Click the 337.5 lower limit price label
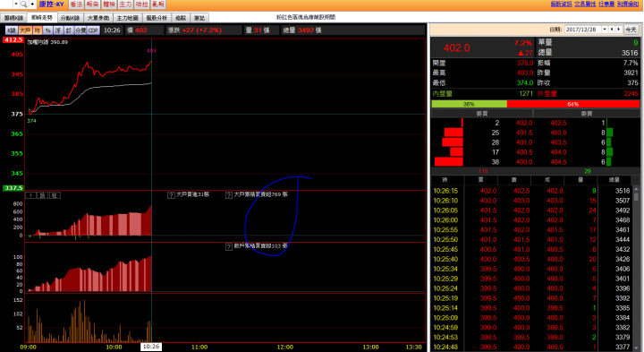The height and width of the screenshot is (352, 644). coord(13,188)
